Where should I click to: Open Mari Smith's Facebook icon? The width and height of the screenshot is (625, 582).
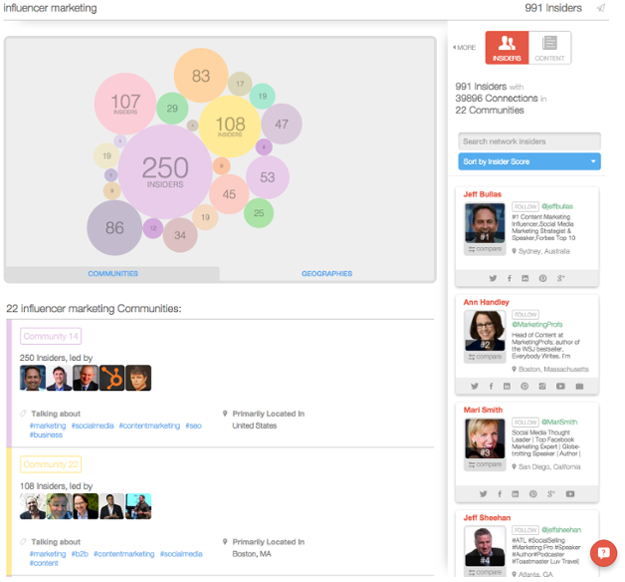coord(500,494)
